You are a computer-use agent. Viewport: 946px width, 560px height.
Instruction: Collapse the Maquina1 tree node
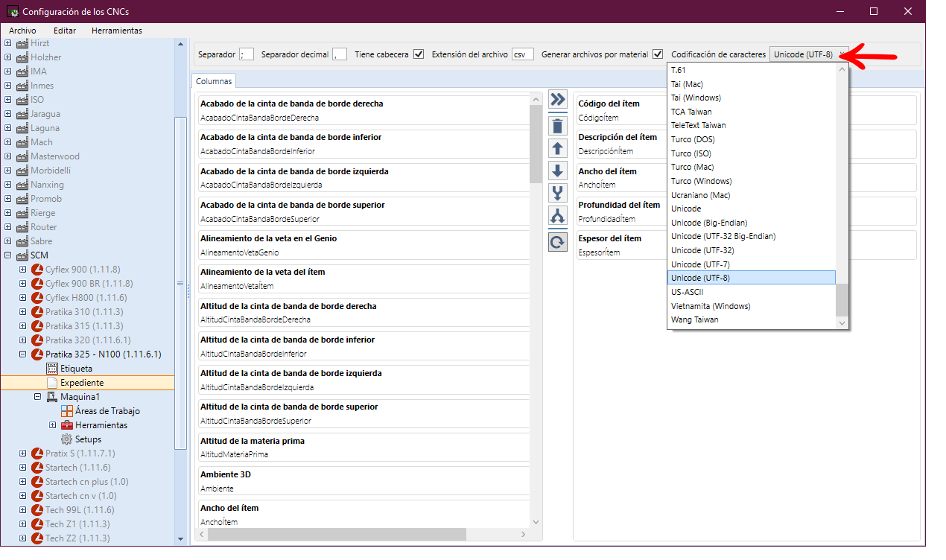[x=38, y=397]
